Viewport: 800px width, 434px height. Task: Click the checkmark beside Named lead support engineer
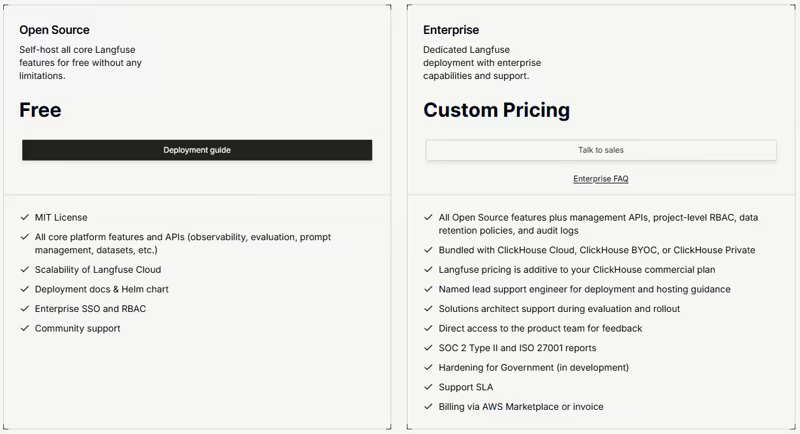click(428, 289)
